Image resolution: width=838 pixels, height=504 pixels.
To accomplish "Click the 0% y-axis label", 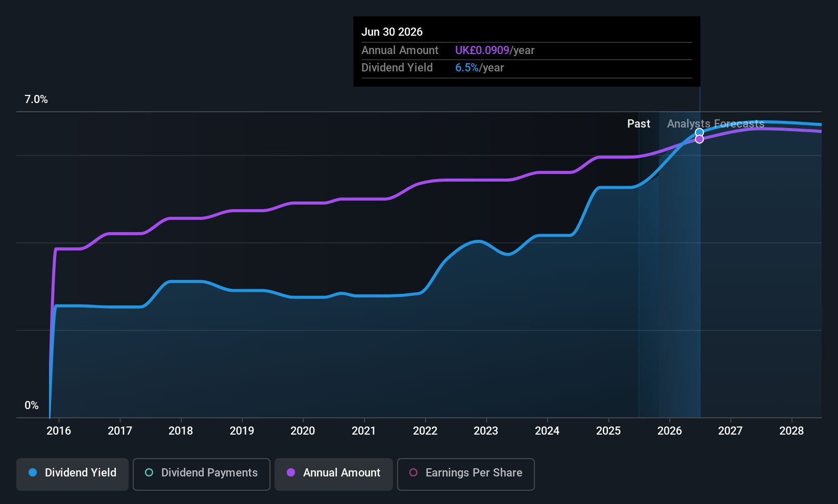I will pyautogui.click(x=32, y=406).
